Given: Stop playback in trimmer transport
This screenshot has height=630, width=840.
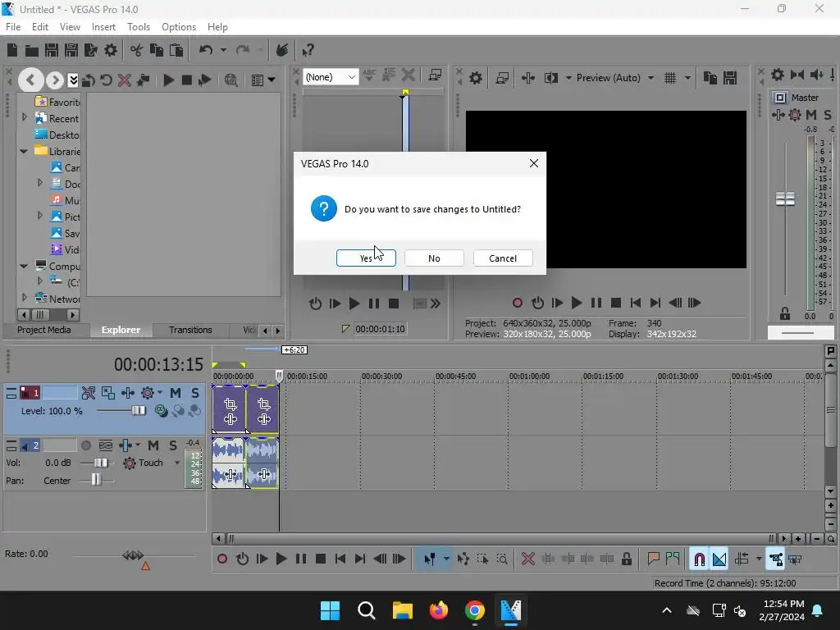Looking at the screenshot, I should point(393,304).
